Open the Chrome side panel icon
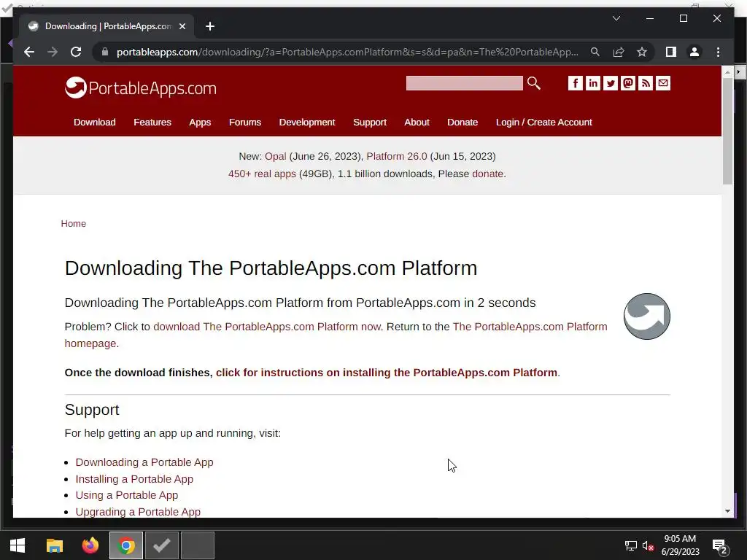 pyautogui.click(x=671, y=52)
